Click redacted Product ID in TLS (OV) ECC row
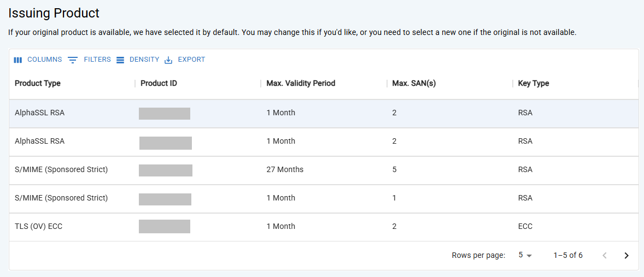Image resolution: width=644 pixels, height=277 pixels. click(165, 227)
